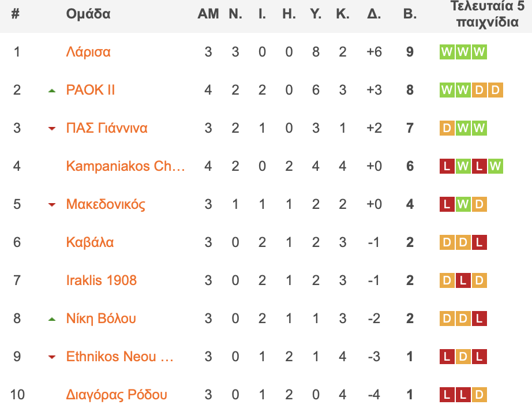Click the red down arrow beside ΠΑΣ Γιάννινα
The height and width of the screenshot is (412, 532).
tap(52, 129)
